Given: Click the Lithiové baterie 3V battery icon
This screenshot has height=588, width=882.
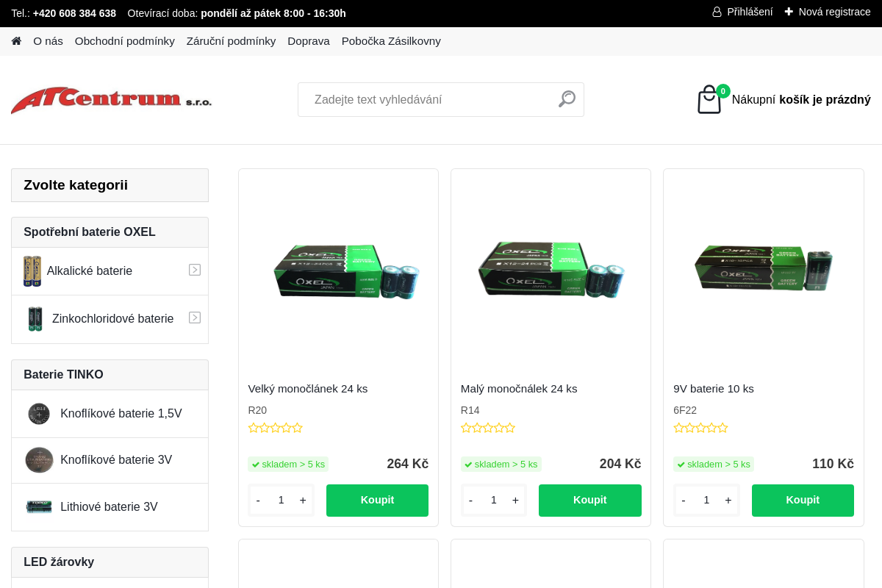Looking at the screenshot, I should tap(39, 506).
